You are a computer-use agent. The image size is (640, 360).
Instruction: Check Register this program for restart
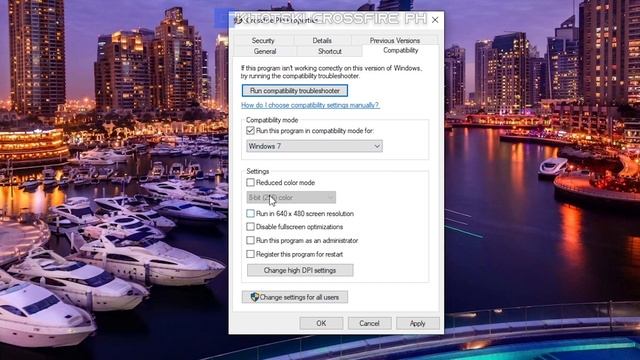click(250, 254)
